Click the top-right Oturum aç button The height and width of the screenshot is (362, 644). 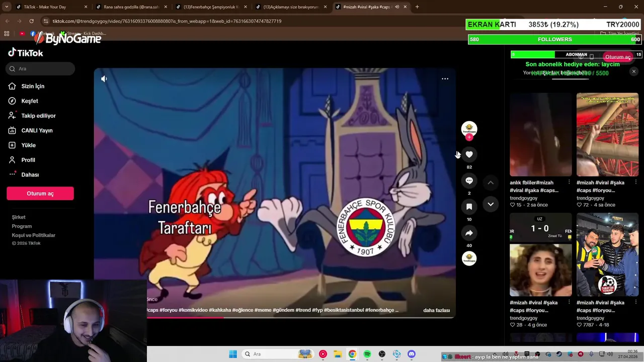(618, 57)
